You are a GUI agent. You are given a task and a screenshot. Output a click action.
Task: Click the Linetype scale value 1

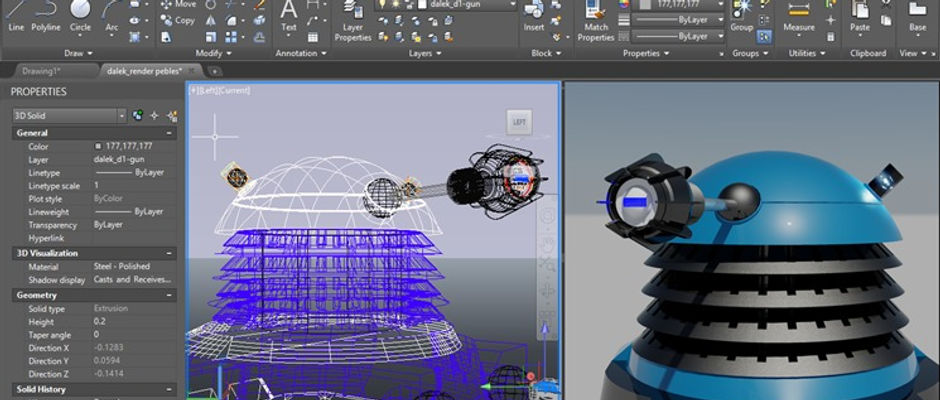pyautogui.click(x=133, y=186)
